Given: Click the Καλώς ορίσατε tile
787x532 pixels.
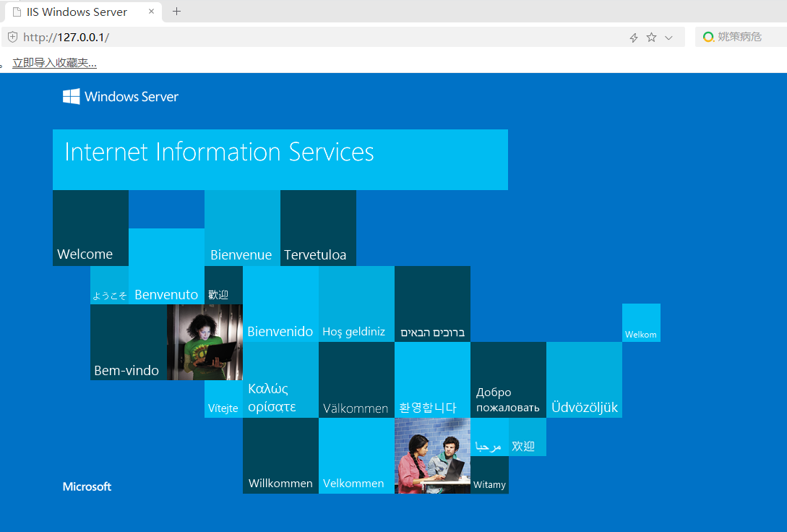Looking at the screenshot, I should tap(280, 380).
